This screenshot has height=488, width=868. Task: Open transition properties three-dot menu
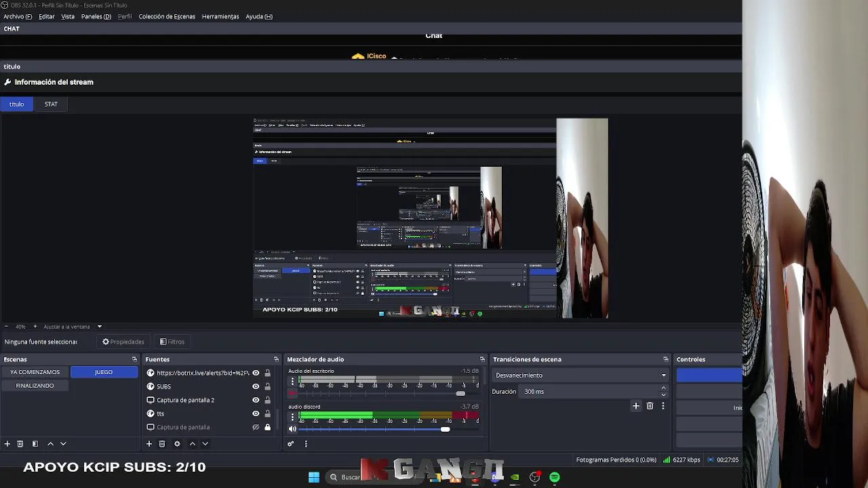click(x=663, y=406)
